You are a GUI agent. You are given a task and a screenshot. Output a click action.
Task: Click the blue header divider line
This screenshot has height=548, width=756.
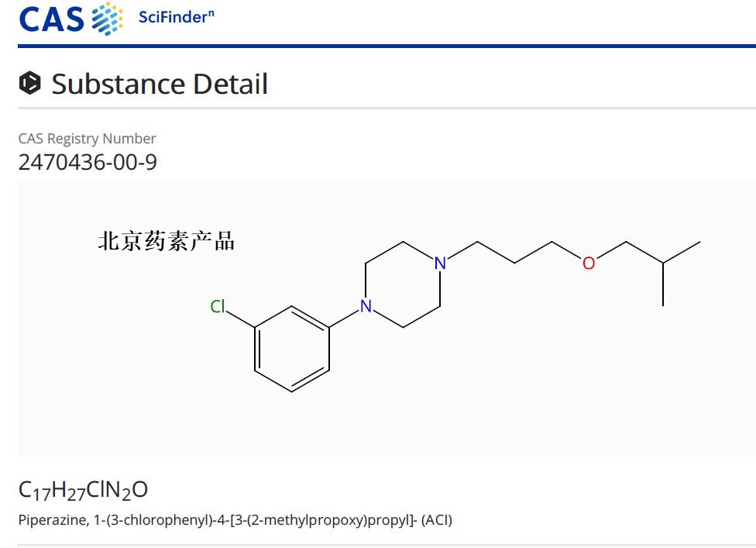(386, 47)
